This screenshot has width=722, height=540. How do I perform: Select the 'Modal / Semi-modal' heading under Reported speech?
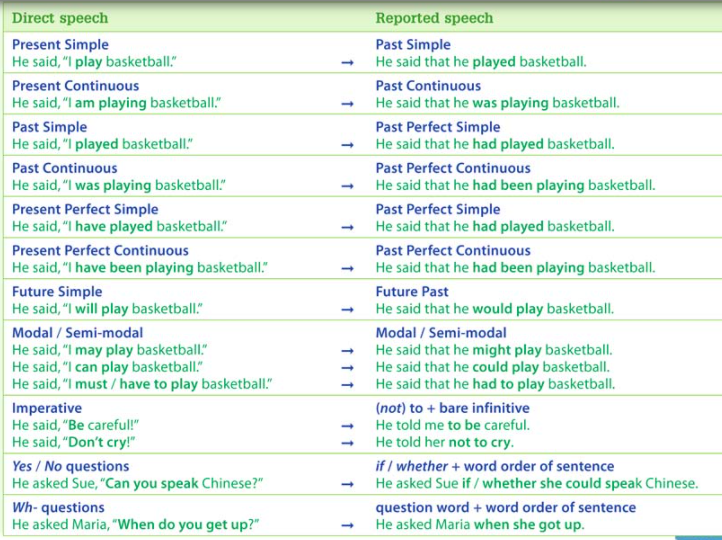[441, 333]
